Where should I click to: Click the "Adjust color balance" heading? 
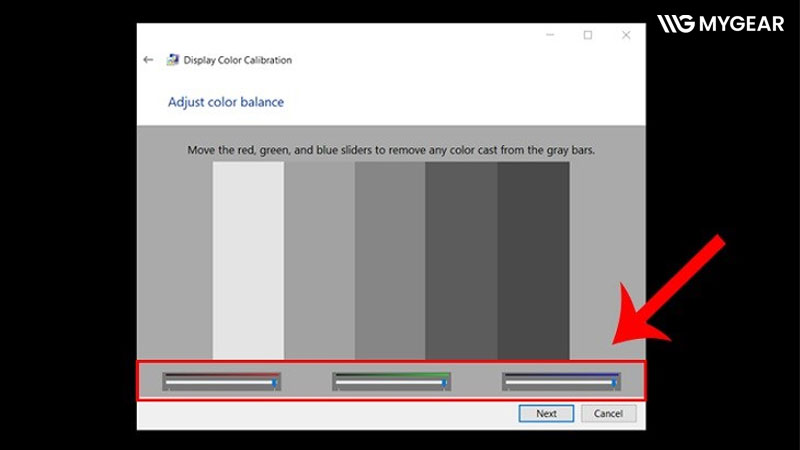tap(226, 102)
